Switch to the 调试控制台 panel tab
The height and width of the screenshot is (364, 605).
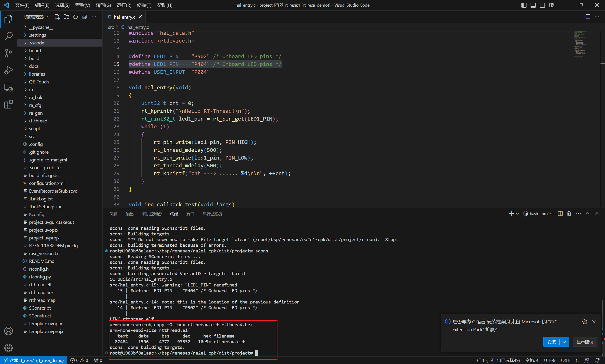pos(152,214)
